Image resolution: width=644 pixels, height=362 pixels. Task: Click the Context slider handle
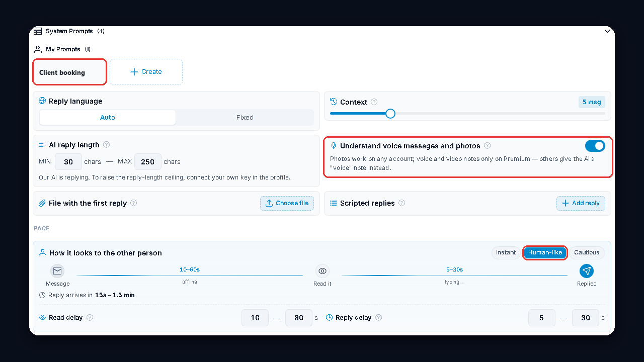390,114
